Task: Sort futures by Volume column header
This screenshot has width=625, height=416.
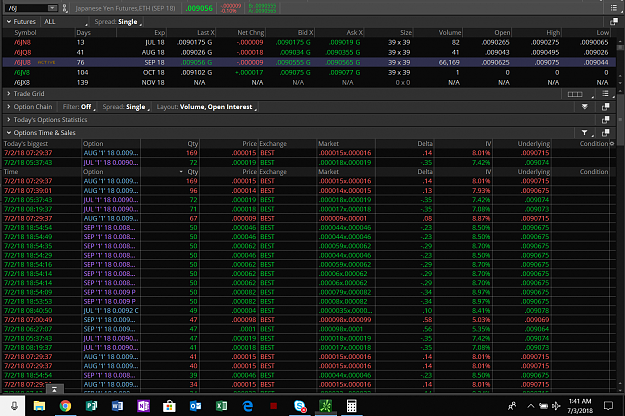Action: click(x=450, y=33)
